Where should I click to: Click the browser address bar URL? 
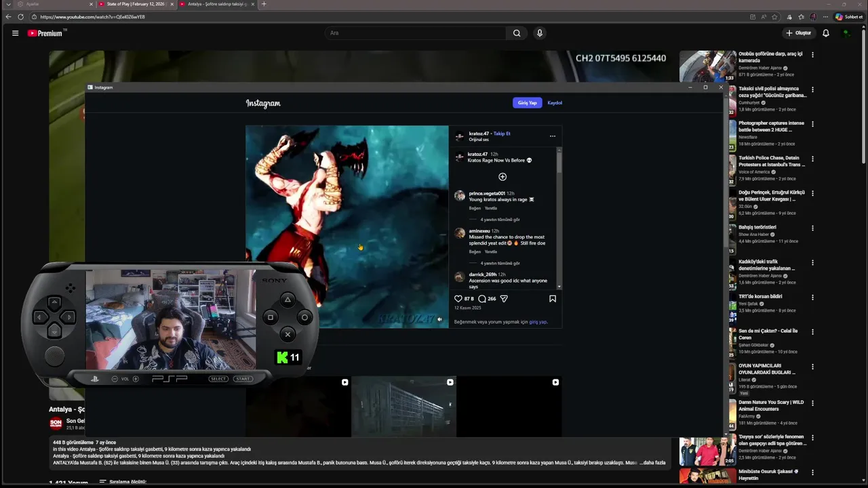click(92, 16)
